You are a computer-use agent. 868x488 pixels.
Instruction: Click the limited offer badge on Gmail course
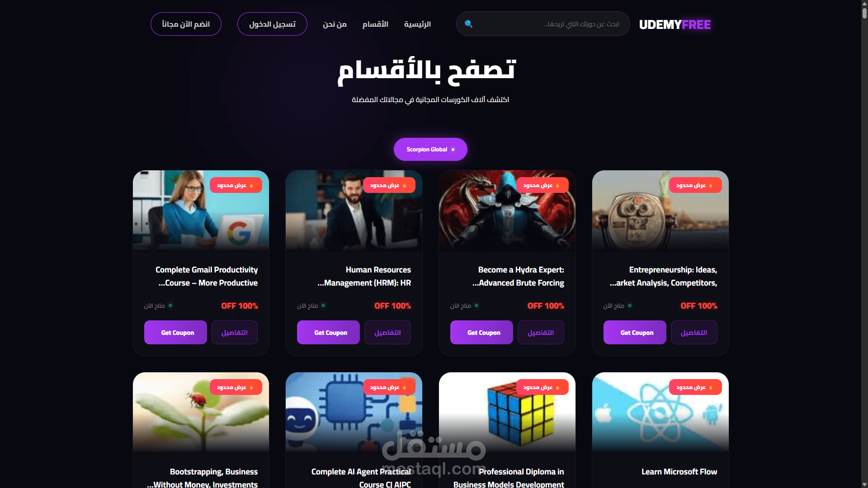point(236,185)
